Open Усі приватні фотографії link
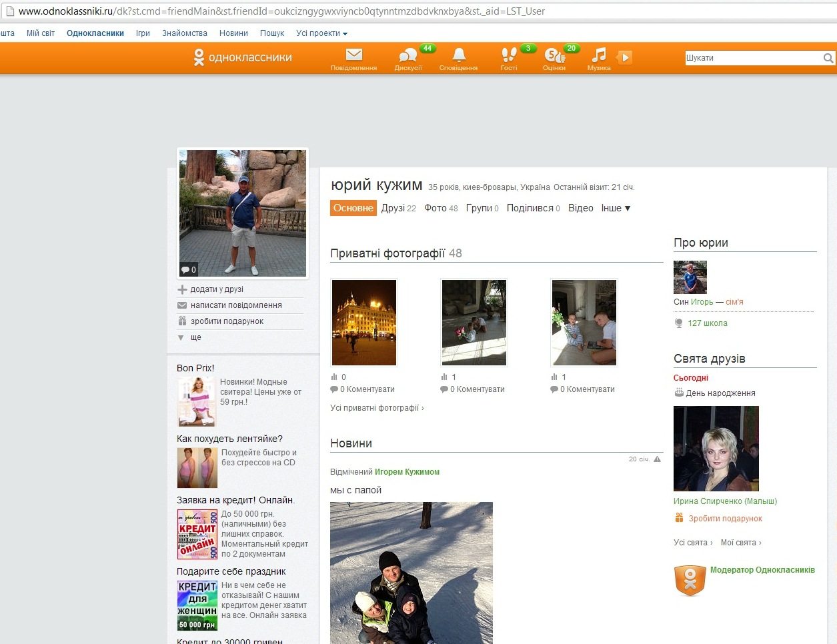Viewport: 837px width, 644px height. (x=377, y=408)
